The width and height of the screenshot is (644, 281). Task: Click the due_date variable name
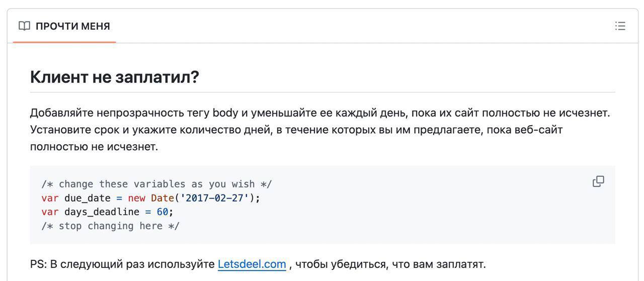87,198
